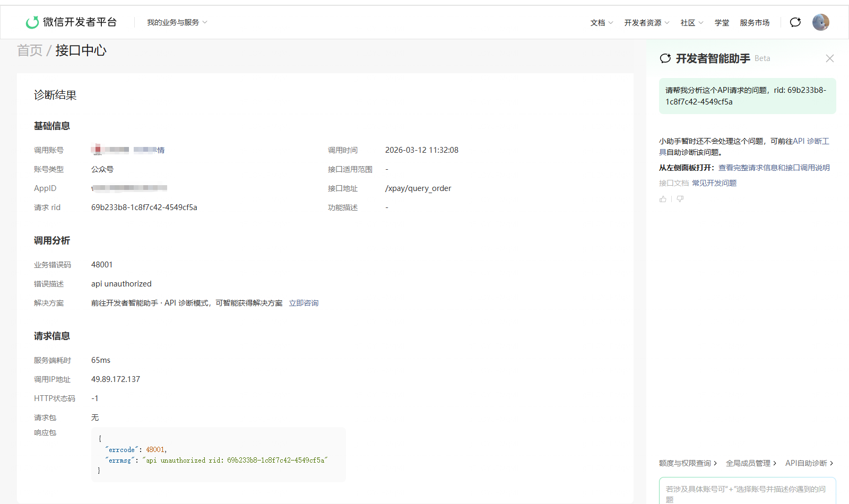Click the 开发者智能助手 panel title
The image size is (849, 504).
click(x=713, y=58)
